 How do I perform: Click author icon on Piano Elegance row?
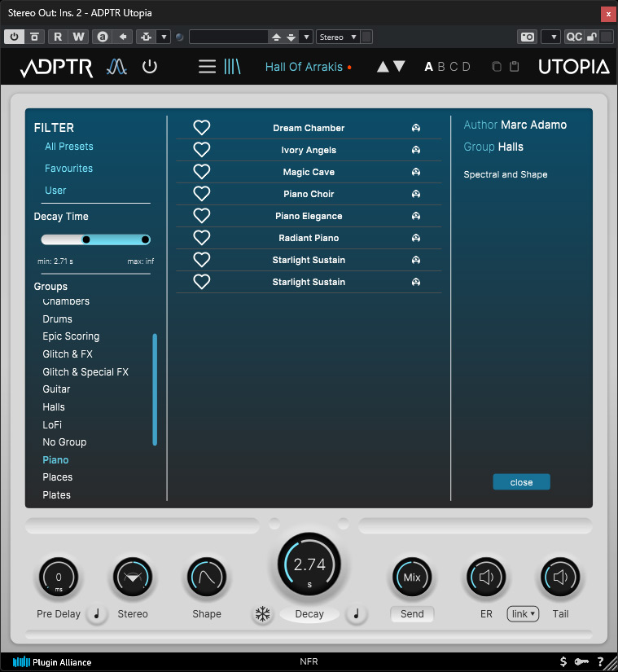415,216
